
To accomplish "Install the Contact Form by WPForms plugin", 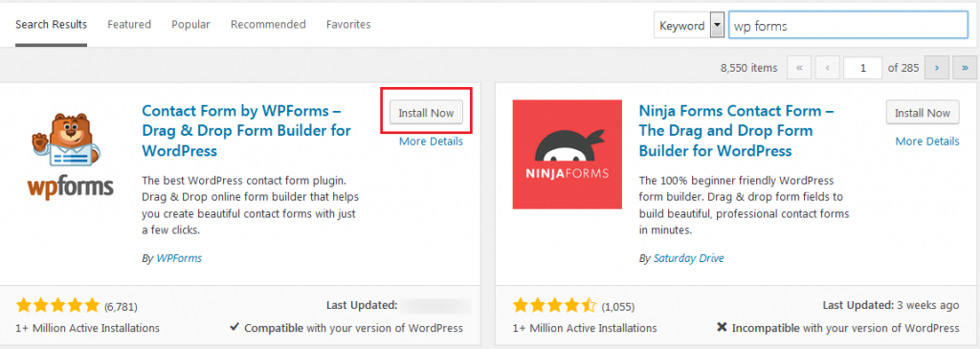I will tap(426, 113).
